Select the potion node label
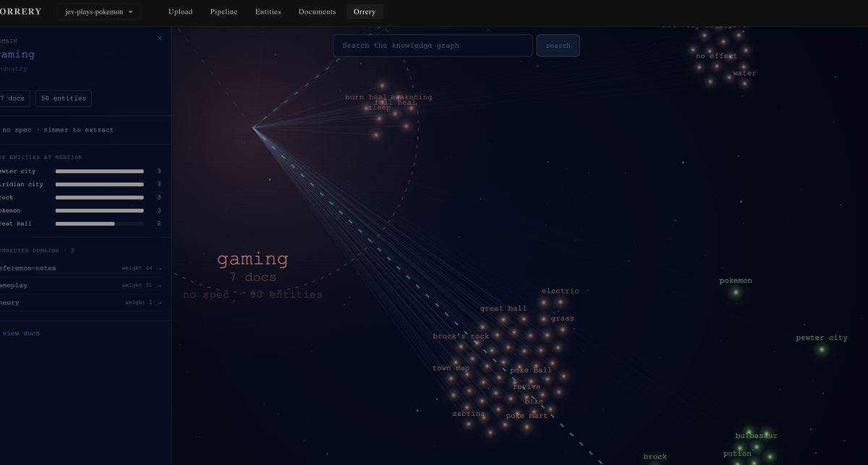868x465 pixels. tap(737, 454)
